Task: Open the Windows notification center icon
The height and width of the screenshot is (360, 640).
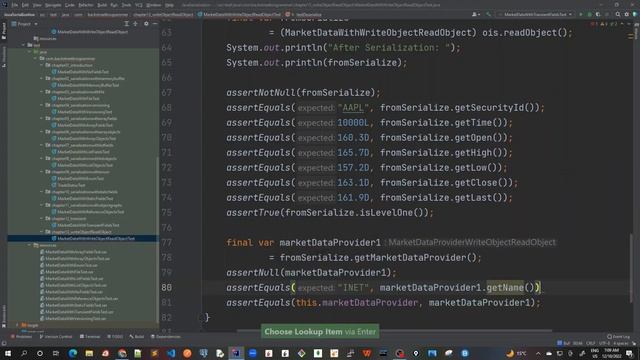Action: pyautogui.click(x=629, y=353)
